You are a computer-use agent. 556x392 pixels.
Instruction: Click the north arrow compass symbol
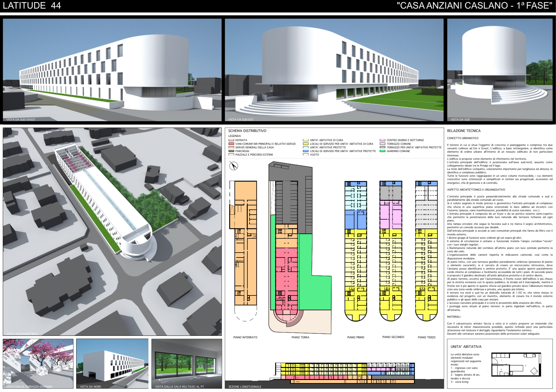(x=234, y=166)
